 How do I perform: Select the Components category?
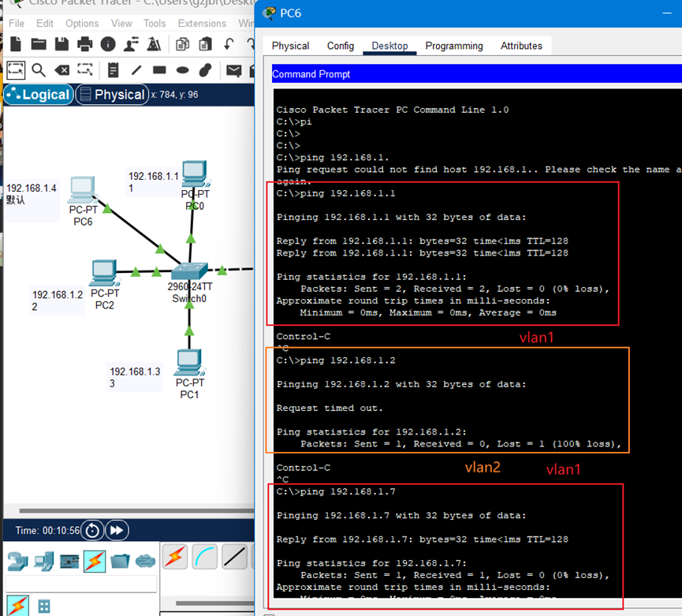69,562
